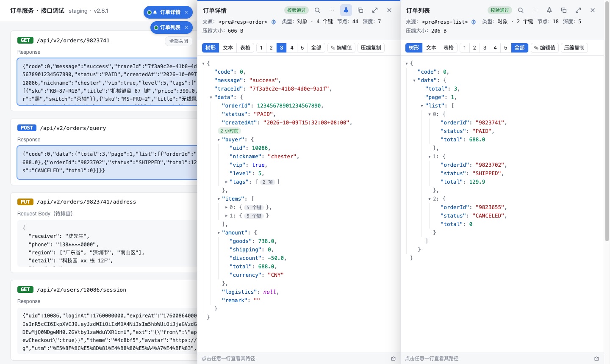Set 订单列表 expand depth to 2
The image size is (610, 364).
(474, 48)
